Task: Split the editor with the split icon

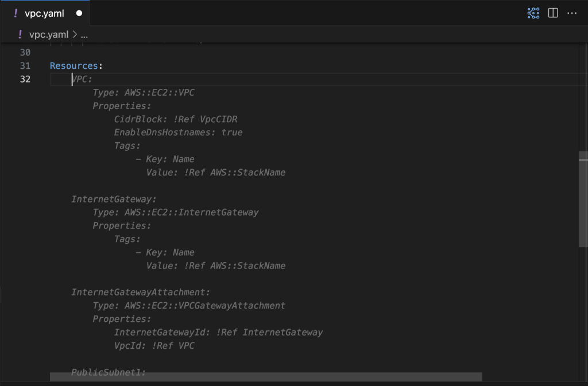Action: pyautogui.click(x=553, y=13)
